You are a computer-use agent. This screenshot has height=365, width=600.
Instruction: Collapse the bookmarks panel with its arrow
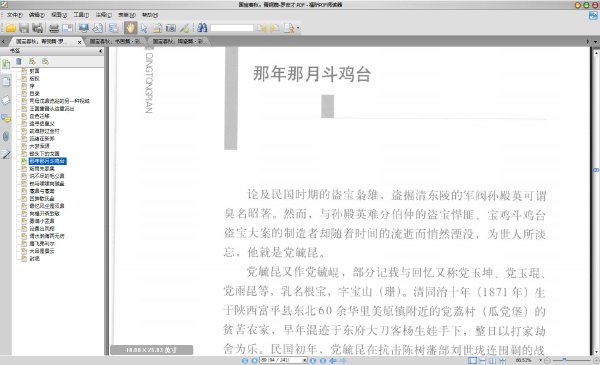pyautogui.click(x=101, y=51)
